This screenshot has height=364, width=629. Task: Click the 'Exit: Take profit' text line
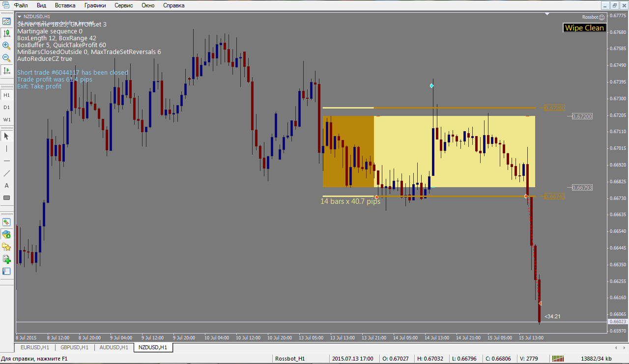tap(39, 86)
